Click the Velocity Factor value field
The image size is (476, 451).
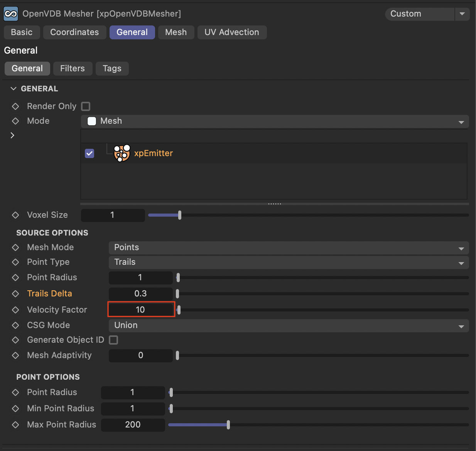(141, 310)
